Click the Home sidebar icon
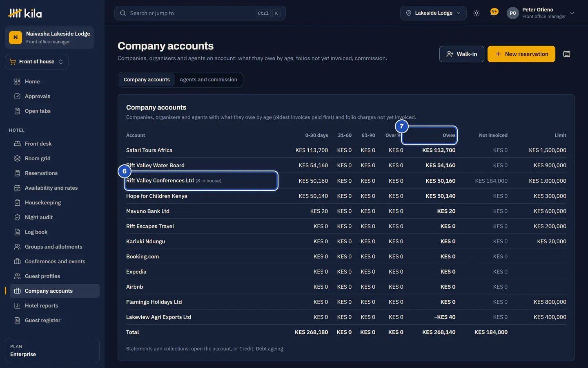Viewport: 588px width, 368px height. (17, 81)
